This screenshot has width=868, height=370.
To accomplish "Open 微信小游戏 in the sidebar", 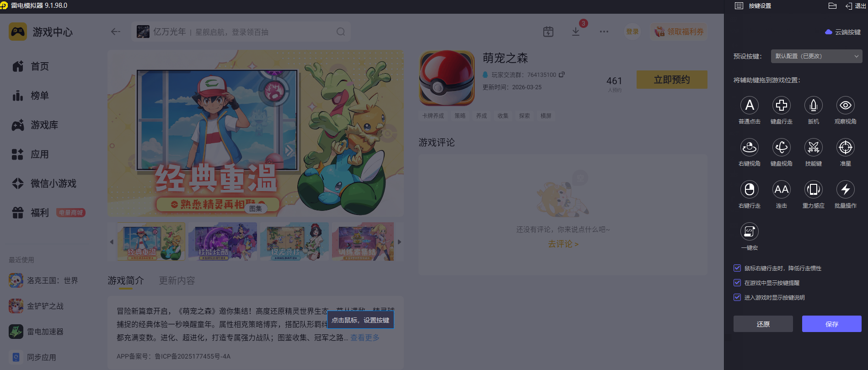I will [x=44, y=183].
